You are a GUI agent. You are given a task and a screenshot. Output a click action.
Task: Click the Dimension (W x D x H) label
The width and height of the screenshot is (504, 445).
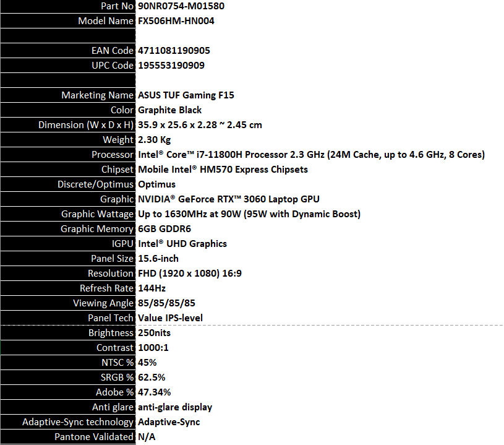(85, 125)
